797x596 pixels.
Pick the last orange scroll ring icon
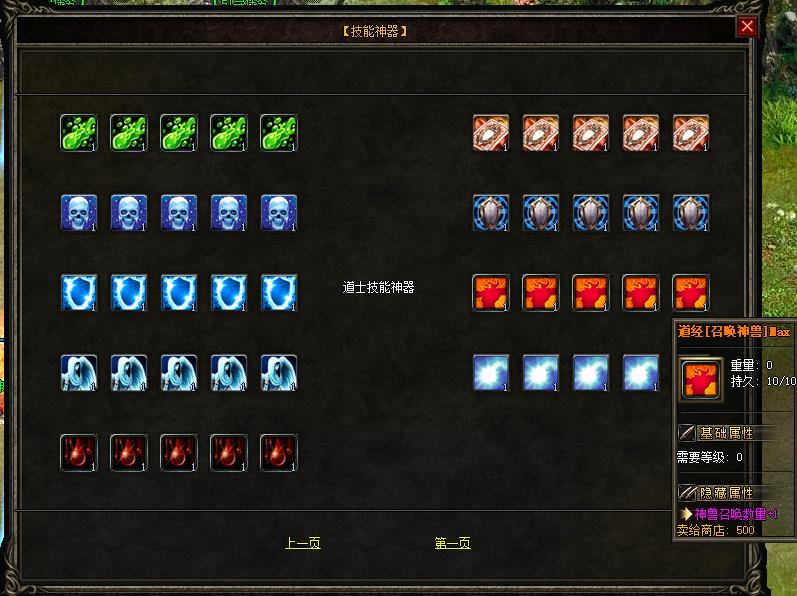pos(691,133)
